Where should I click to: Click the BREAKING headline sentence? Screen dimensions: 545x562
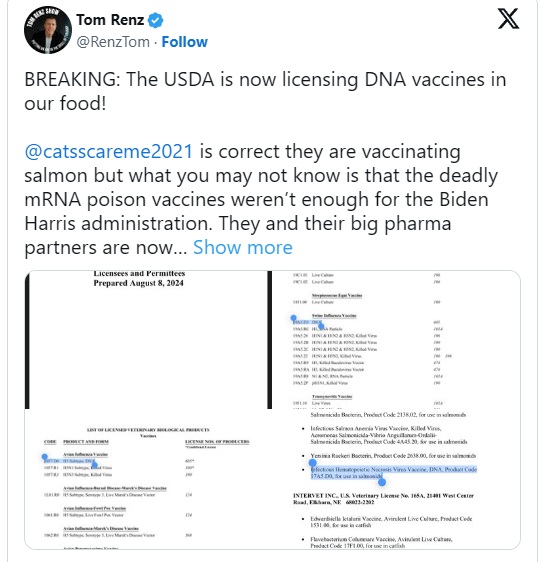265,91
